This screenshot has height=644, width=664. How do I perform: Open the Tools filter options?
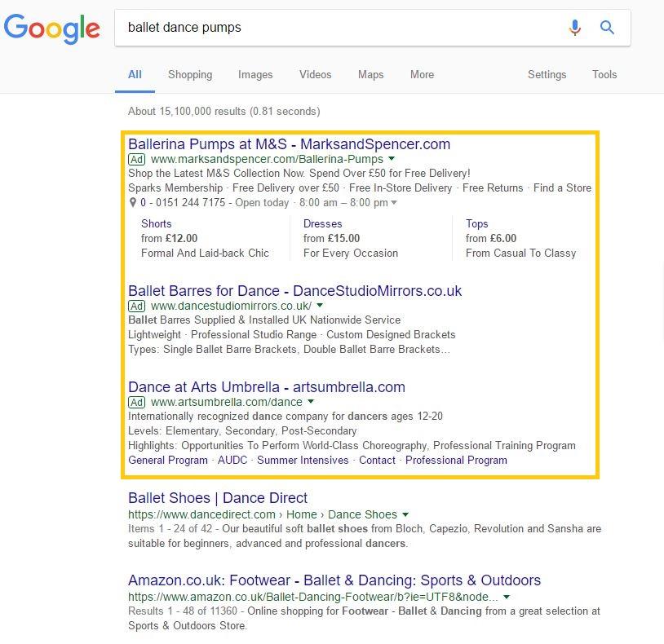[x=604, y=74]
